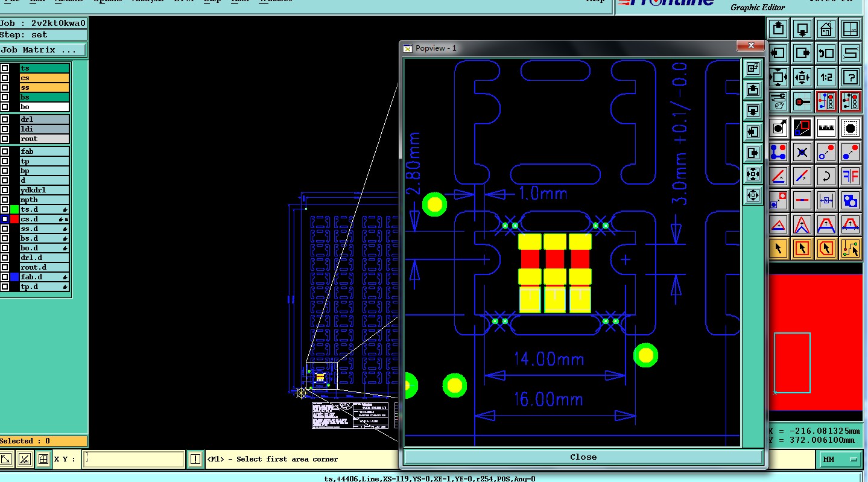Toggle the bo.d layer checkbox

pos(5,248)
